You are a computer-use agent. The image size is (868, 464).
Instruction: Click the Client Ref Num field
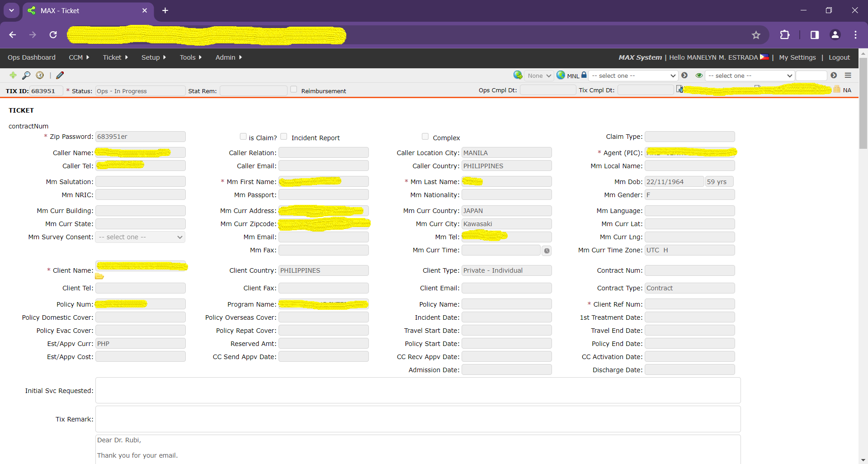click(x=689, y=304)
